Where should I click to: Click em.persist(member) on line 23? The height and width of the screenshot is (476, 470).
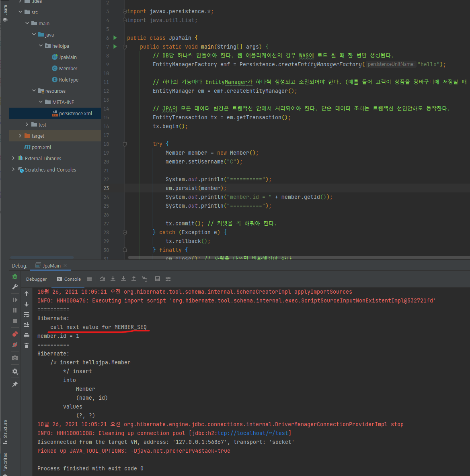tap(196, 188)
